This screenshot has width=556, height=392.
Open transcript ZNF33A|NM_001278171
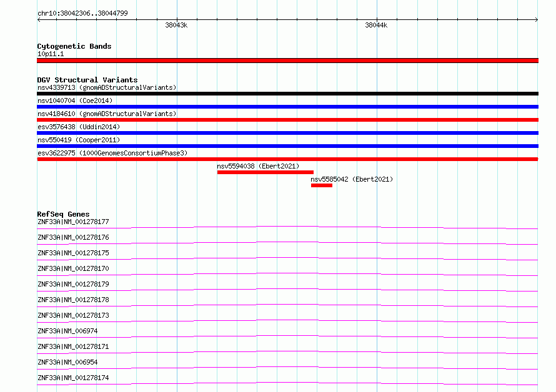pos(73,346)
